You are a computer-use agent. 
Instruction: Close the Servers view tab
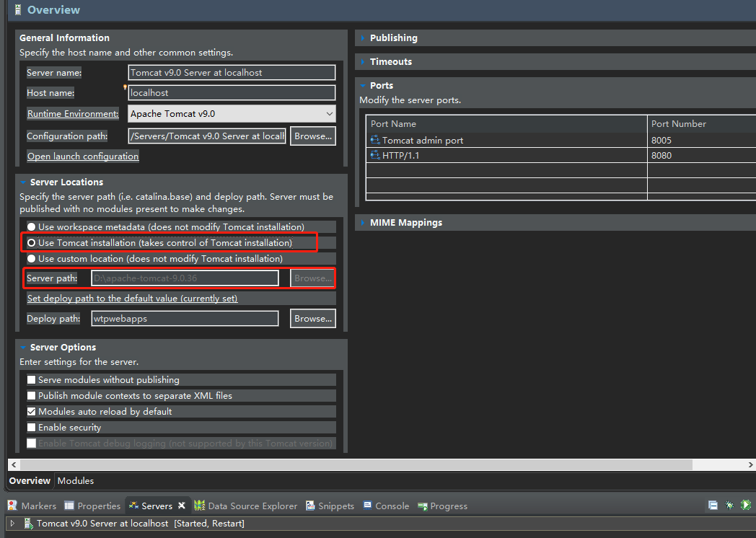point(182,506)
